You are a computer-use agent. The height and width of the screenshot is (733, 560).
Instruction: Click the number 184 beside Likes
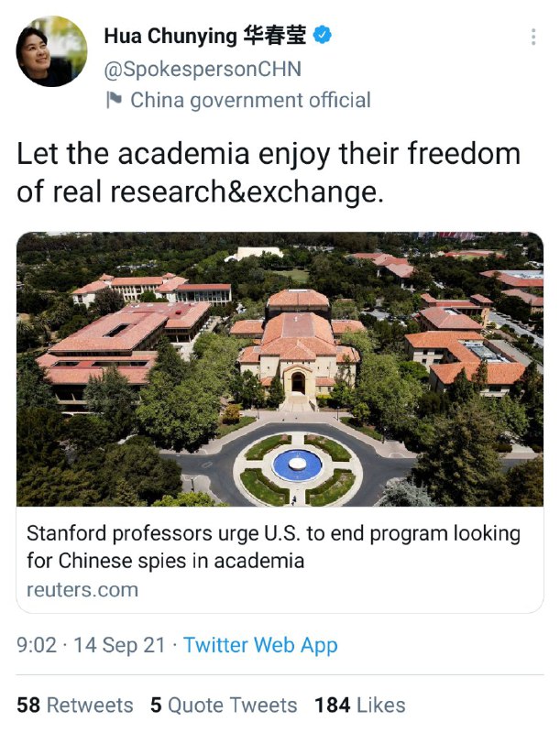click(332, 705)
